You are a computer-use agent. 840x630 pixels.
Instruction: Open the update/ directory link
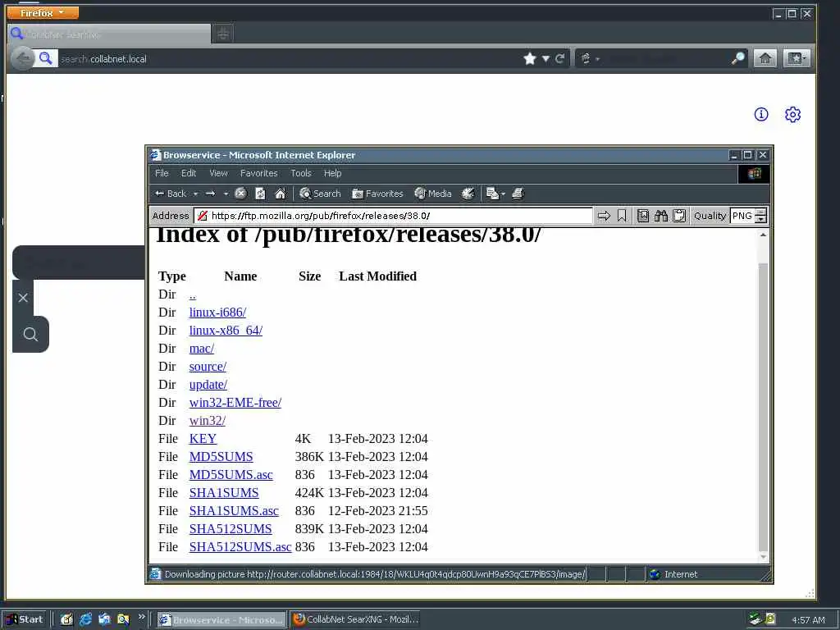coord(208,385)
